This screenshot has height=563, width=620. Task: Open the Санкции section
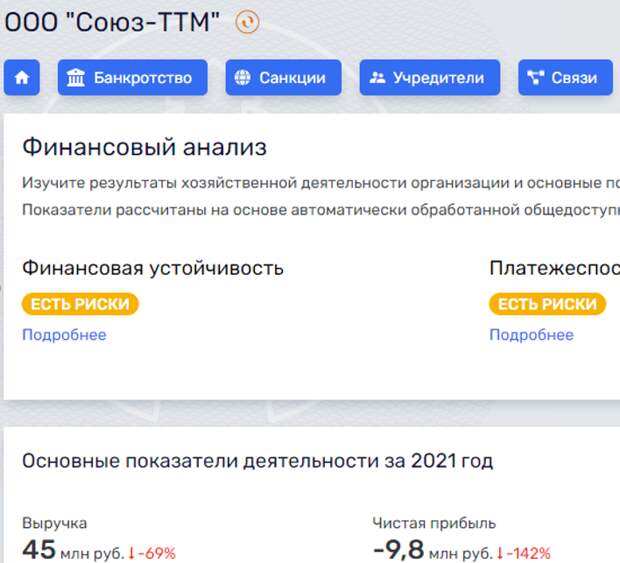coord(284,77)
